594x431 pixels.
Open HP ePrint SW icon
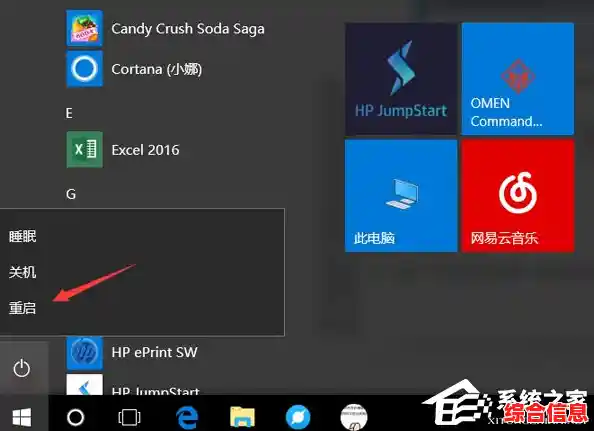84,352
